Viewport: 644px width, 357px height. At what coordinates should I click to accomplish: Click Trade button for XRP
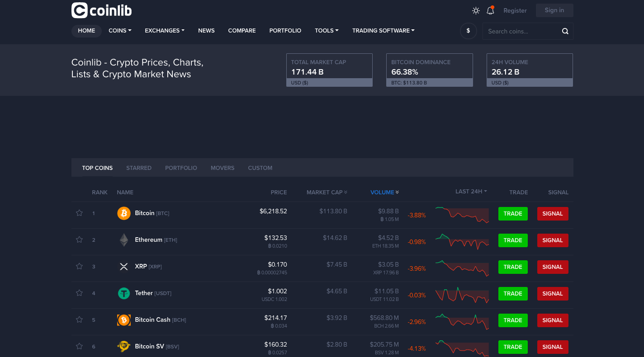tap(513, 267)
